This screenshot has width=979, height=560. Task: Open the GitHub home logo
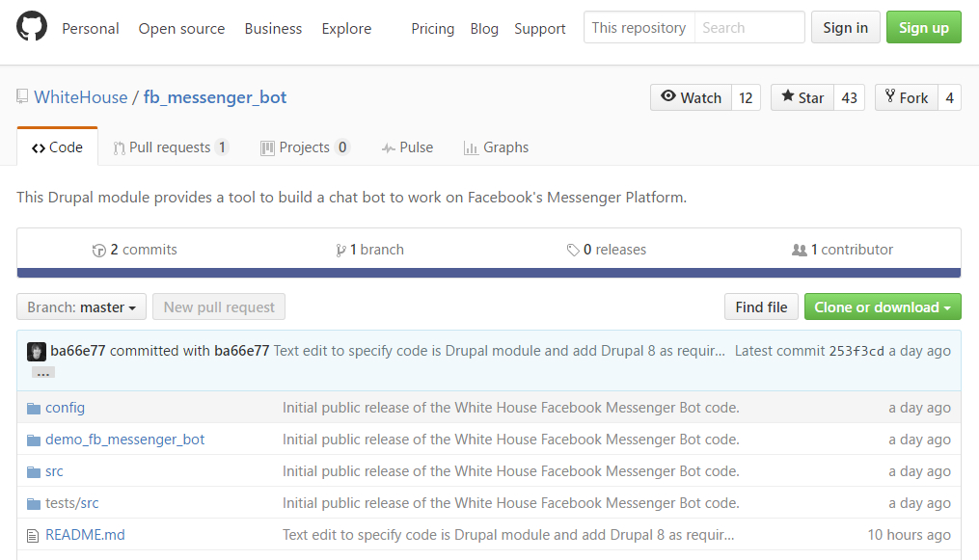click(x=32, y=27)
